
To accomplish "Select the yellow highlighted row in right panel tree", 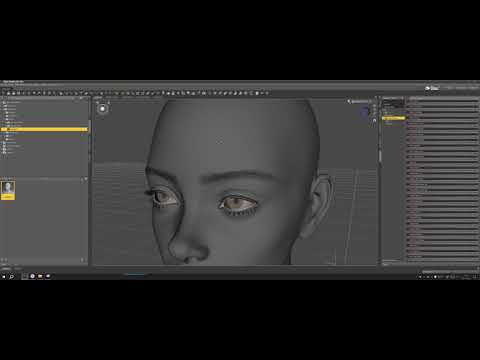I will tap(393, 118).
